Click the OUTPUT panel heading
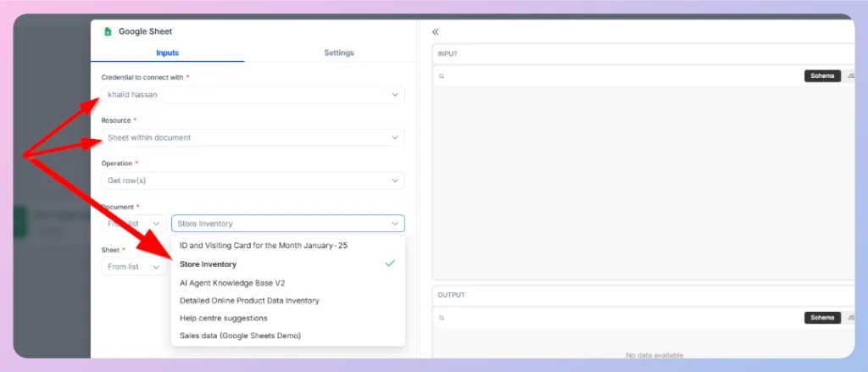The image size is (868, 372). pyautogui.click(x=451, y=295)
